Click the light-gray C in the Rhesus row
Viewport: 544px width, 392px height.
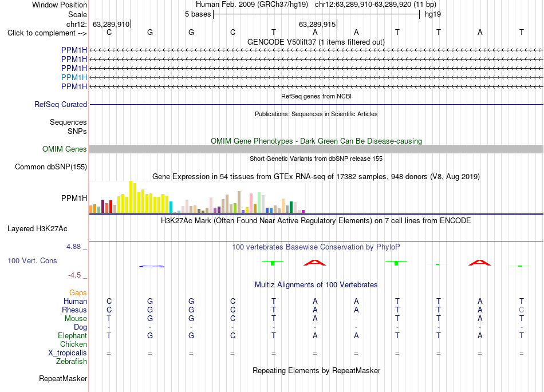click(521, 310)
